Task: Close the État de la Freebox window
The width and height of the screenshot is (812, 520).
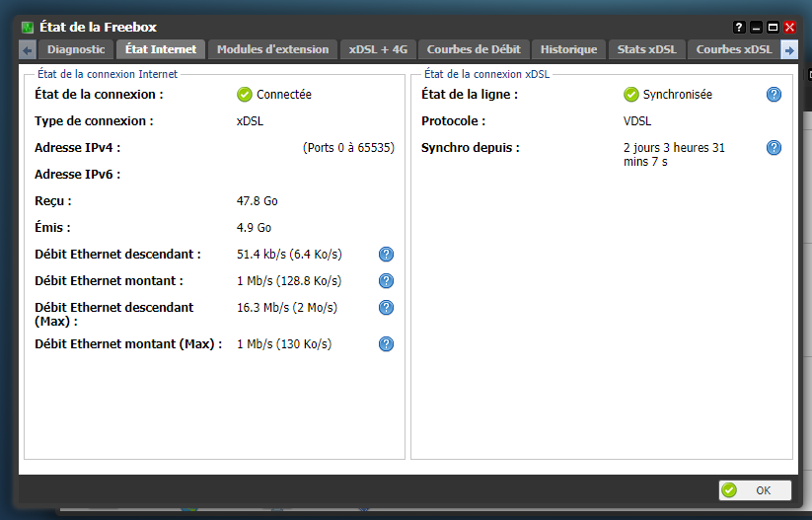Action: tap(789, 27)
